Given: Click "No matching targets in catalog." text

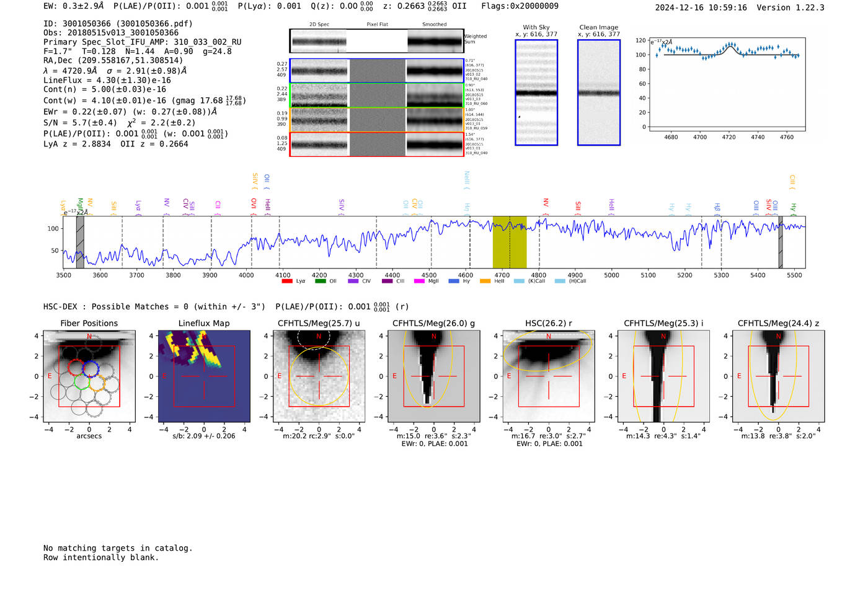Looking at the screenshot, I should [118, 548].
